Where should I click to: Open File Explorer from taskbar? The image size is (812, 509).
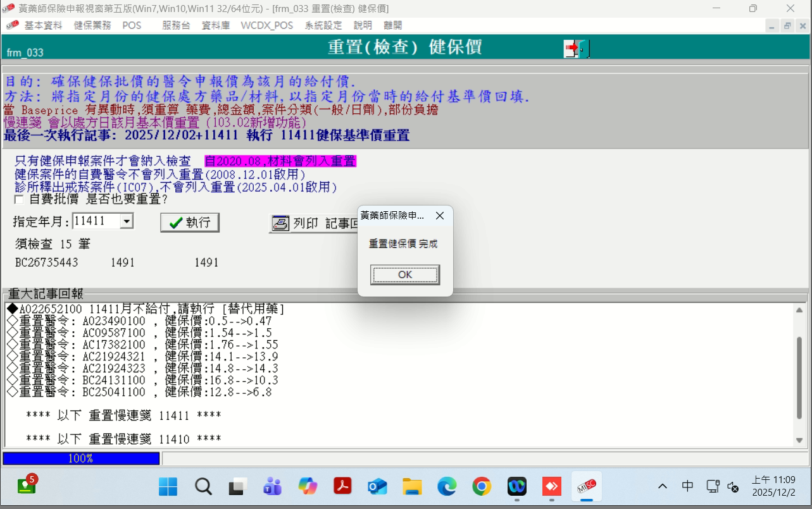(412, 486)
